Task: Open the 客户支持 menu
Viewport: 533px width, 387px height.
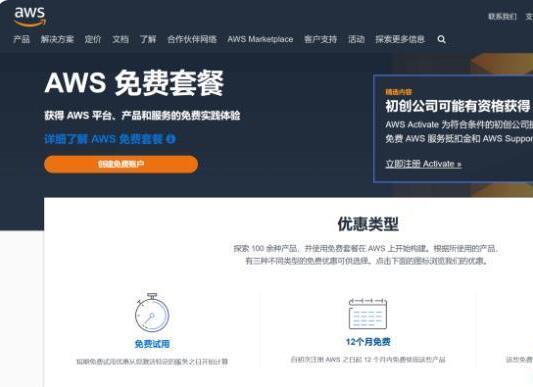Action: [x=320, y=39]
